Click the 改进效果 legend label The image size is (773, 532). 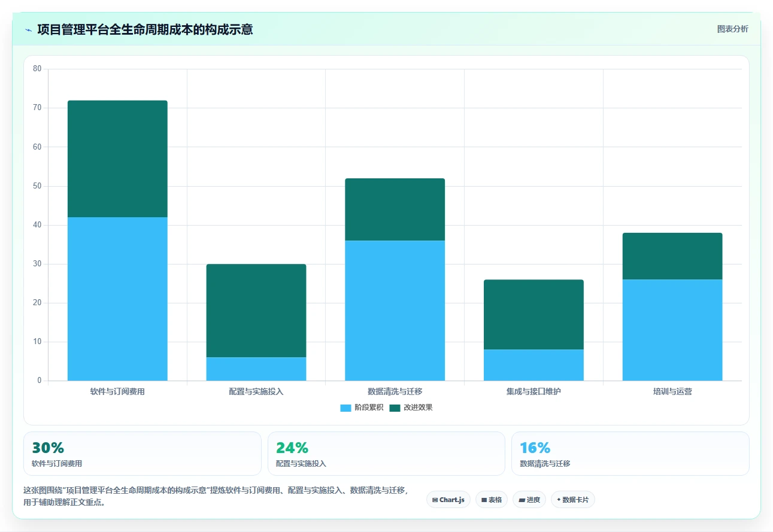418,408
